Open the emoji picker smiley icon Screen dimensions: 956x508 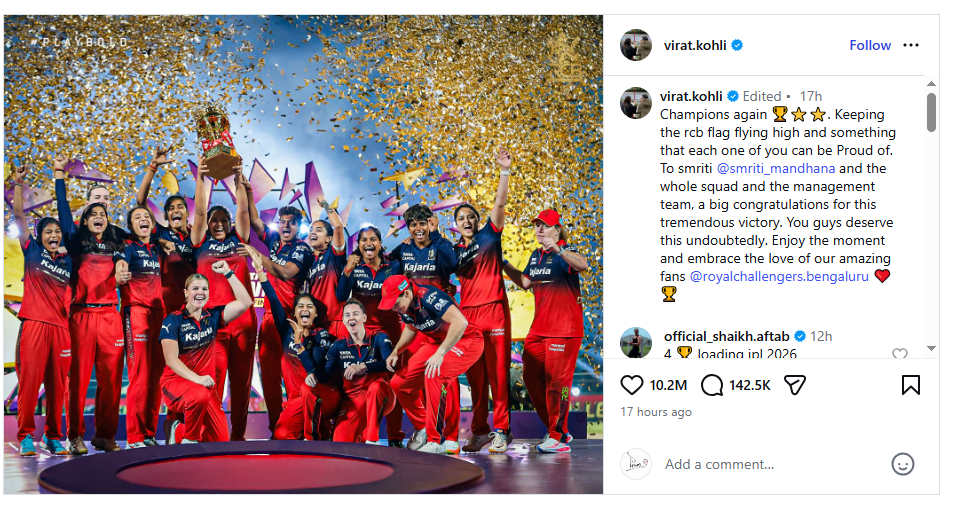pos(902,464)
